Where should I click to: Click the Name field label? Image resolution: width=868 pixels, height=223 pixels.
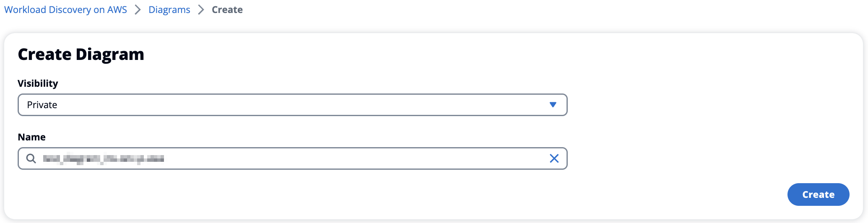coord(31,137)
